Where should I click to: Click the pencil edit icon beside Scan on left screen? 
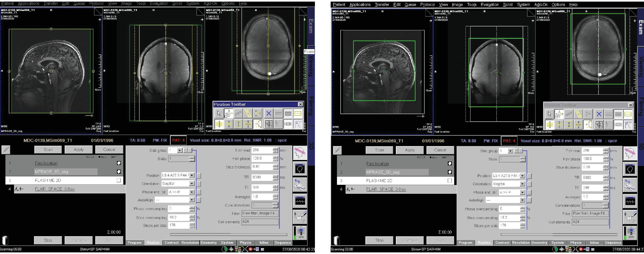[6, 150]
